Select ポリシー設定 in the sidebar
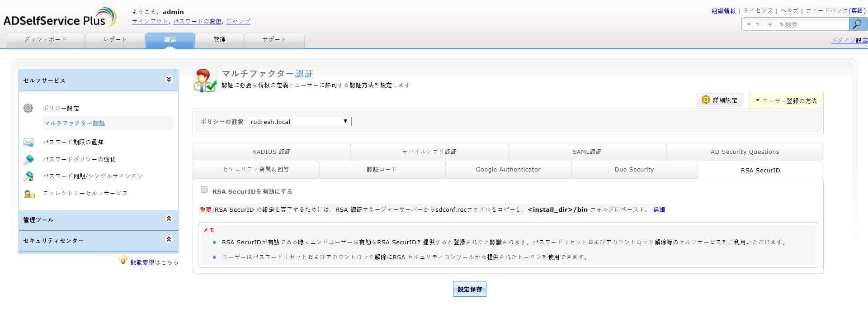This screenshot has height=309, width=868. click(61, 108)
